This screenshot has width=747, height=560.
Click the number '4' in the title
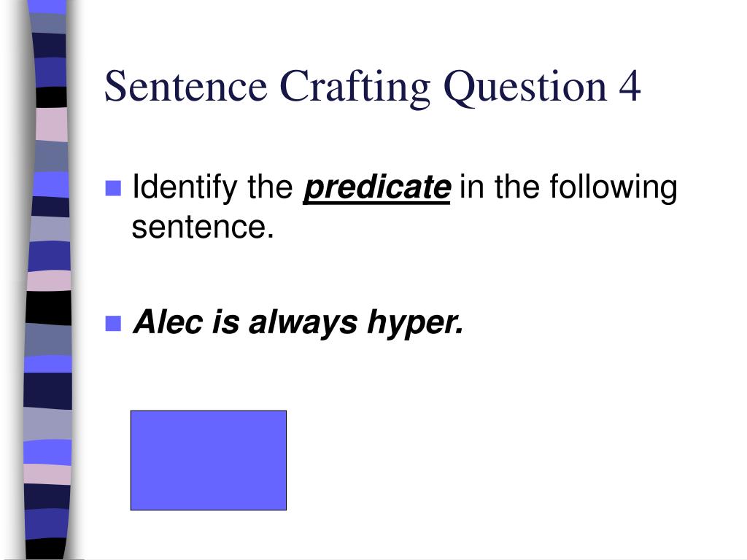point(630,86)
